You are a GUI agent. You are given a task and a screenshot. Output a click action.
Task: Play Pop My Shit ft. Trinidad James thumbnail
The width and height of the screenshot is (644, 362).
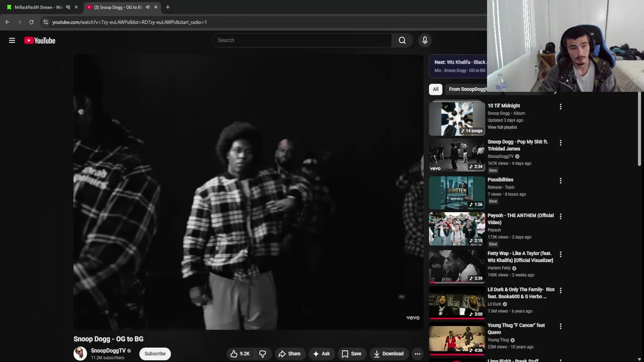pos(457,156)
